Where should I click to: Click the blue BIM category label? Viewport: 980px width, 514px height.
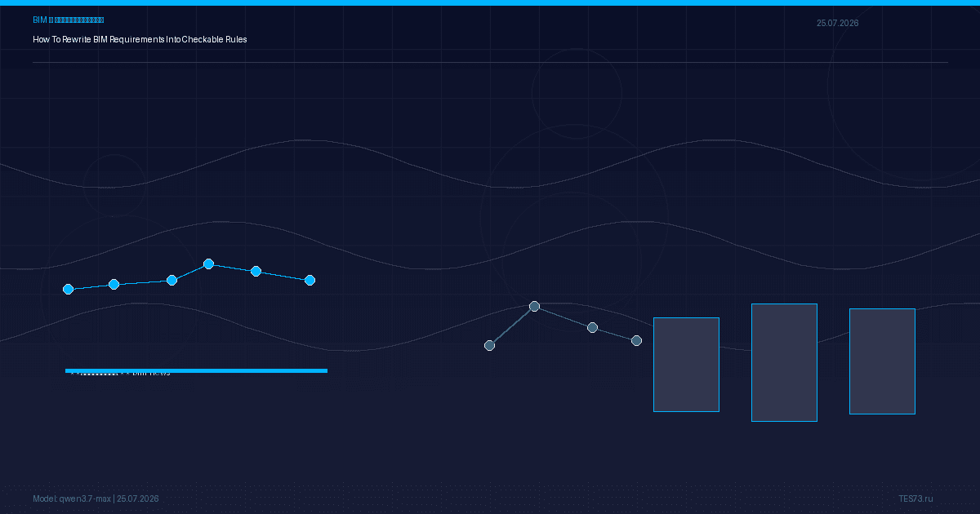tap(69, 20)
